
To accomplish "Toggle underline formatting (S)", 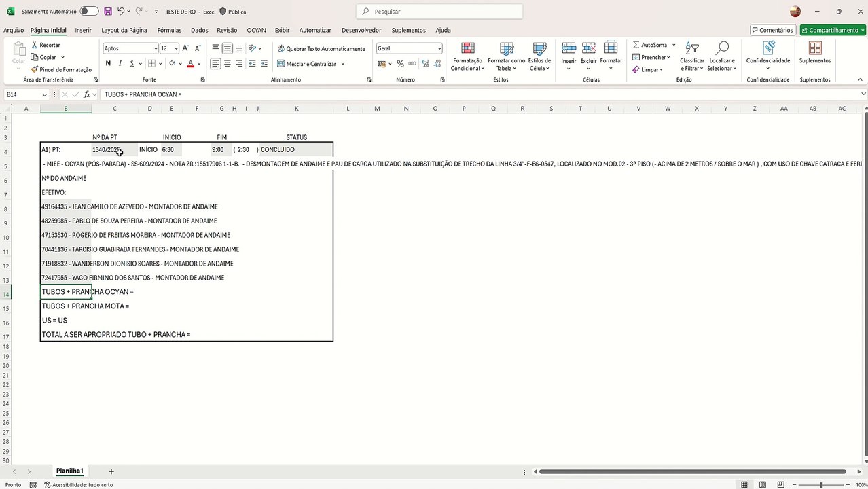I will [132, 63].
